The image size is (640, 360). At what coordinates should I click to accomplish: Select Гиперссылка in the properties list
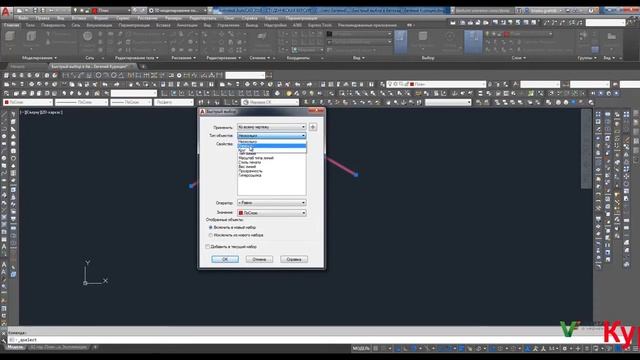pos(250,175)
